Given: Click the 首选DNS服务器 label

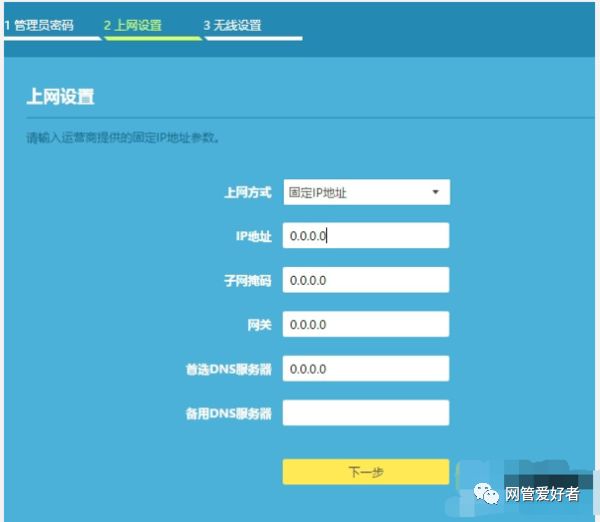Looking at the screenshot, I should pos(229,369).
